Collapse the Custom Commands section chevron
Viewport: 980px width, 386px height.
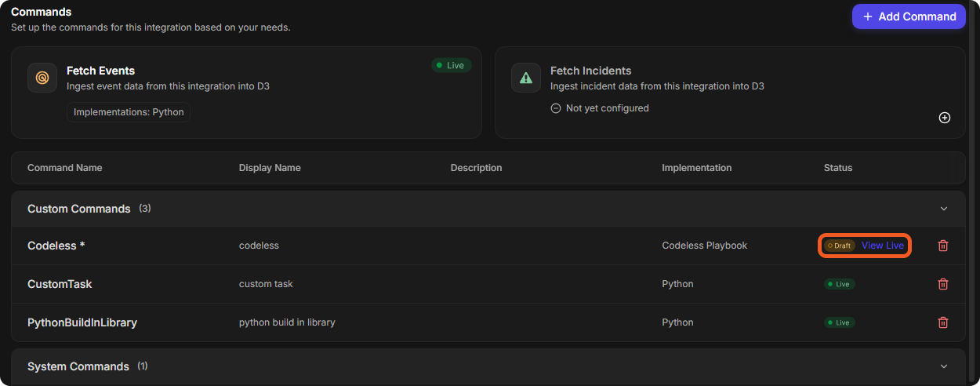click(944, 209)
